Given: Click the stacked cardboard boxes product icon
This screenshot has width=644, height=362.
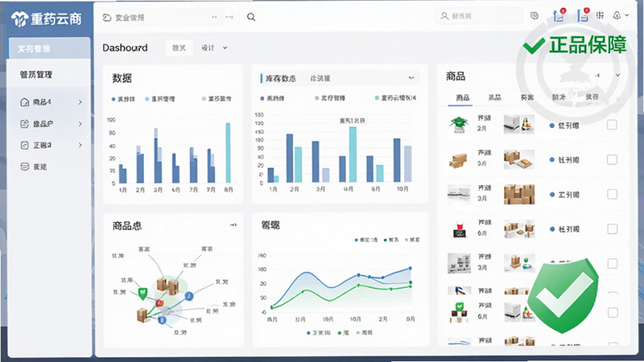Looking at the screenshot, I should pos(458,160).
